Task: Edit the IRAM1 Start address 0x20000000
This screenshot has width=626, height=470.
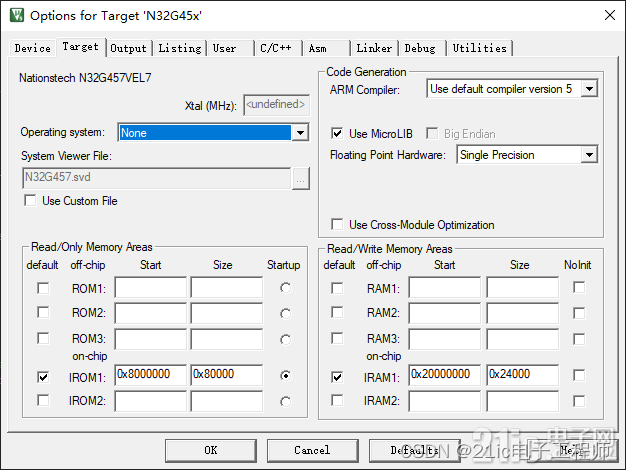Action: (445, 375)
